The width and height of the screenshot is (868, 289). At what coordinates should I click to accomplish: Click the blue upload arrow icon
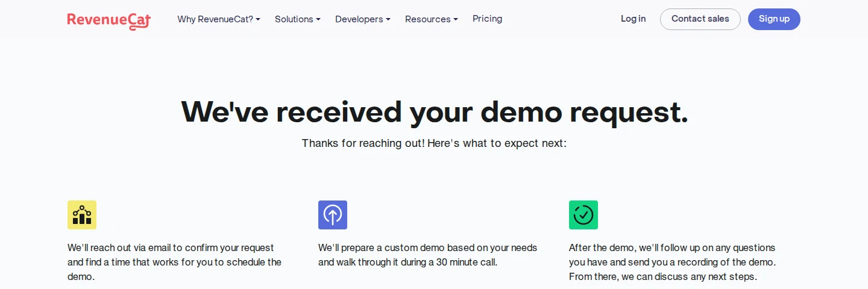(333, 215)
